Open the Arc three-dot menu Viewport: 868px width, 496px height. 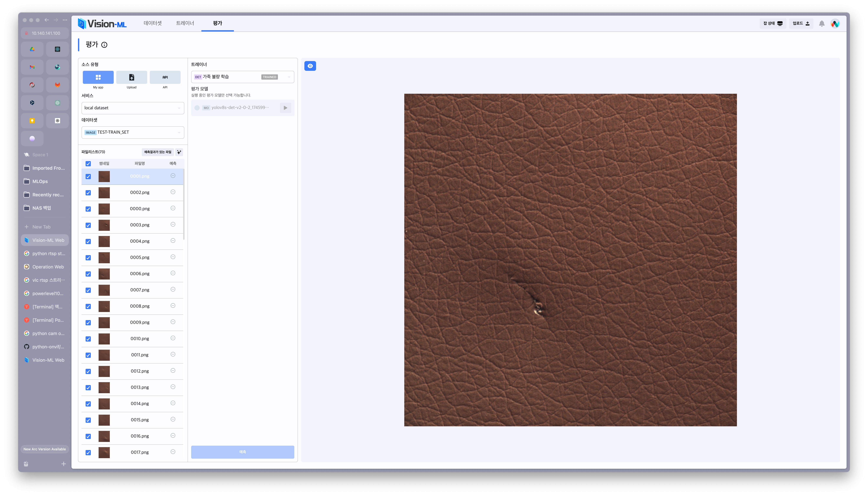point(65,20)
